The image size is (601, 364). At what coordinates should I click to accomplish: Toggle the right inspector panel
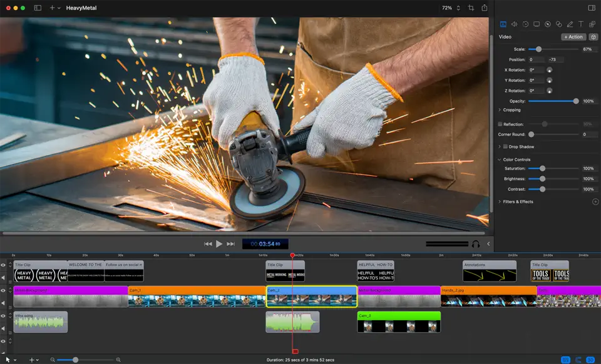pyautogui.click(x=592, y=8)
